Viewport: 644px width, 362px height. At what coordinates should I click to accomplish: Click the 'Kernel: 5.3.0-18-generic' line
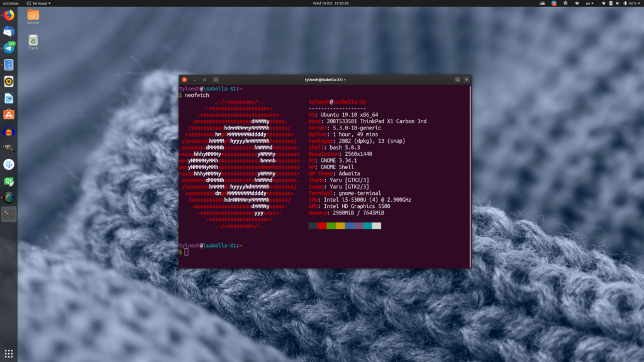(345, 128)
